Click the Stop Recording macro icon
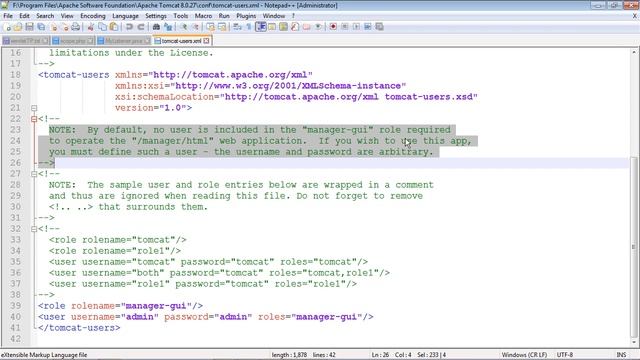 345,27
